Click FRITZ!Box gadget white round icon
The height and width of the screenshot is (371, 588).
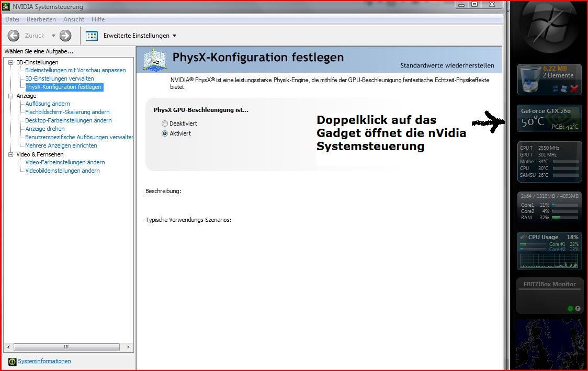(x=578, y=309)
